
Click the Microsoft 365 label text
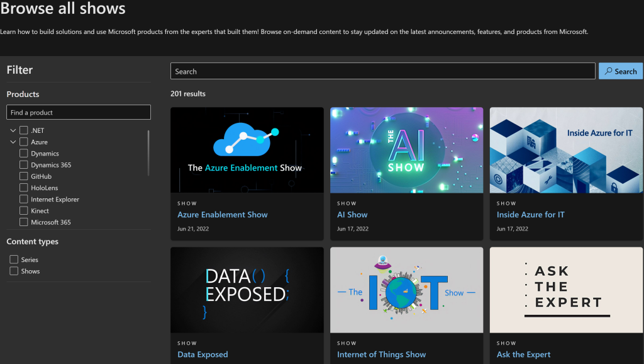coord(51,222)
